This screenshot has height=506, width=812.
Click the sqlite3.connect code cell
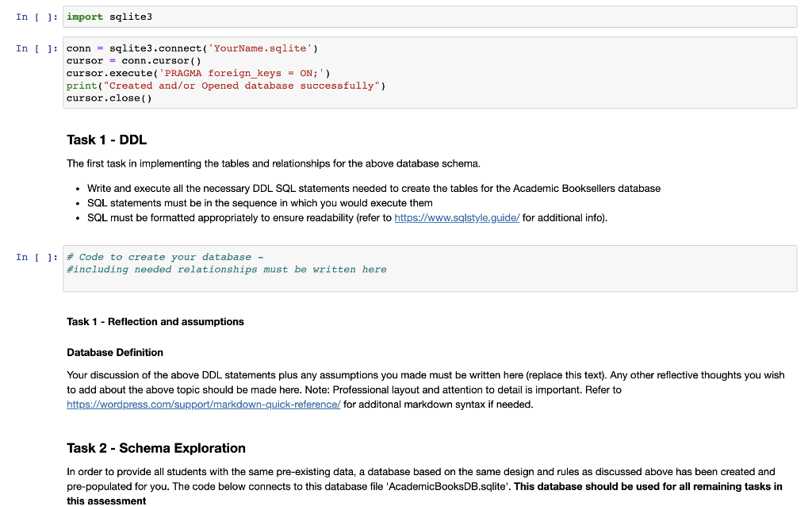pyautogui.click(x=430, y=72)
